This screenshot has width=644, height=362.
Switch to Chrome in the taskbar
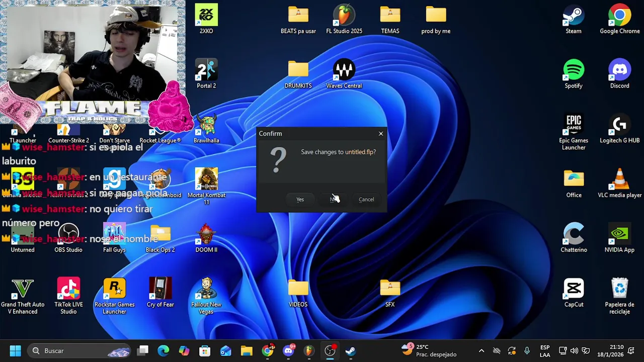click(x=267, y=351)
